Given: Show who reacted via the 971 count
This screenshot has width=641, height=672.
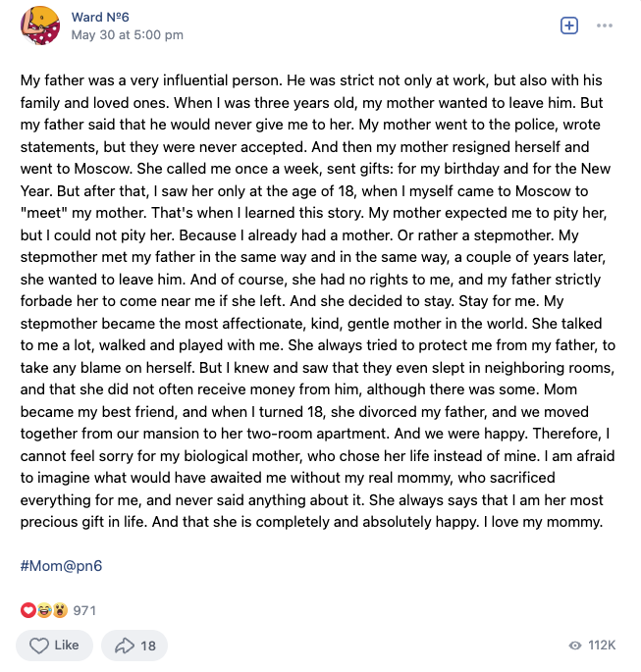Looking at the screenshot, I should (x=84, y=610).
